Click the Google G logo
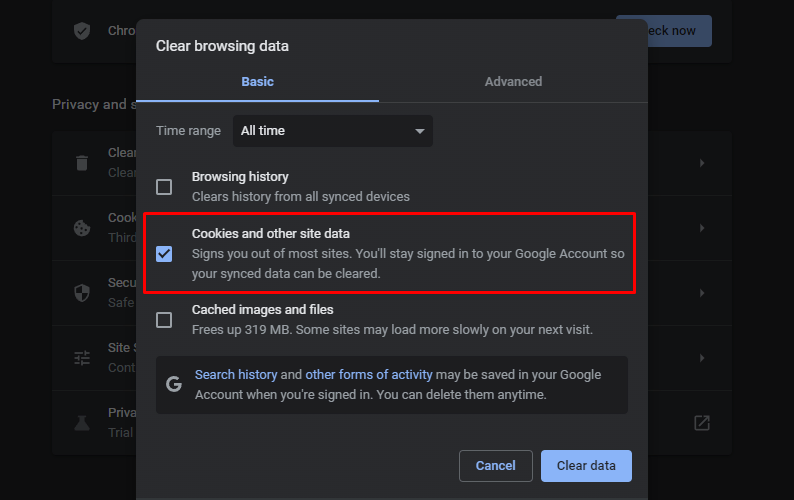The height and width of the screenshot is (500, 794). click(x=174, y=384)
